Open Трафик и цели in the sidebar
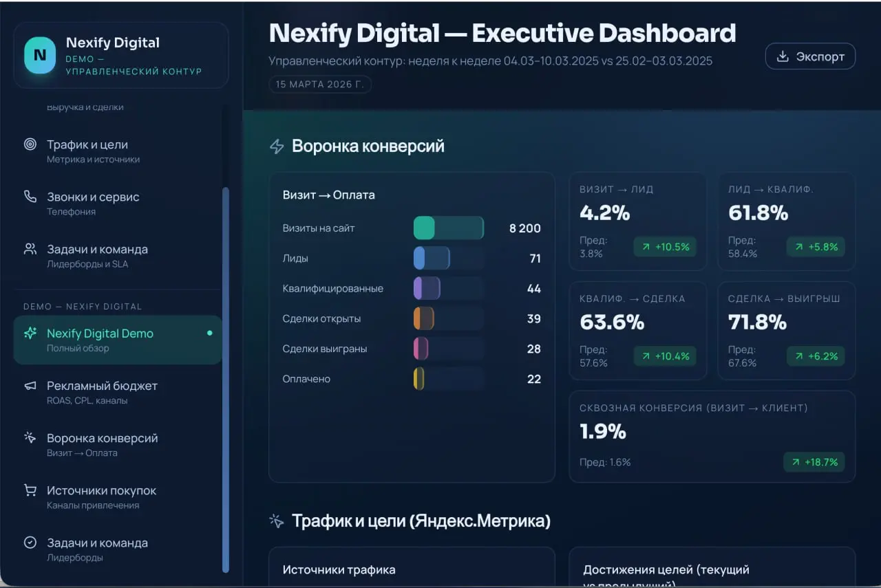 [x=118, y=151]
